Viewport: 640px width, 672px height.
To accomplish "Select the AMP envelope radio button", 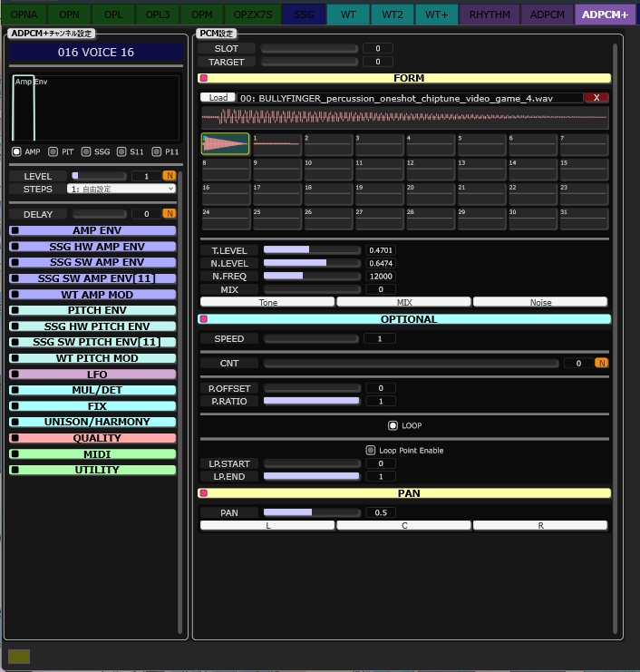I will pyautogui.click(x=16, y=151).
